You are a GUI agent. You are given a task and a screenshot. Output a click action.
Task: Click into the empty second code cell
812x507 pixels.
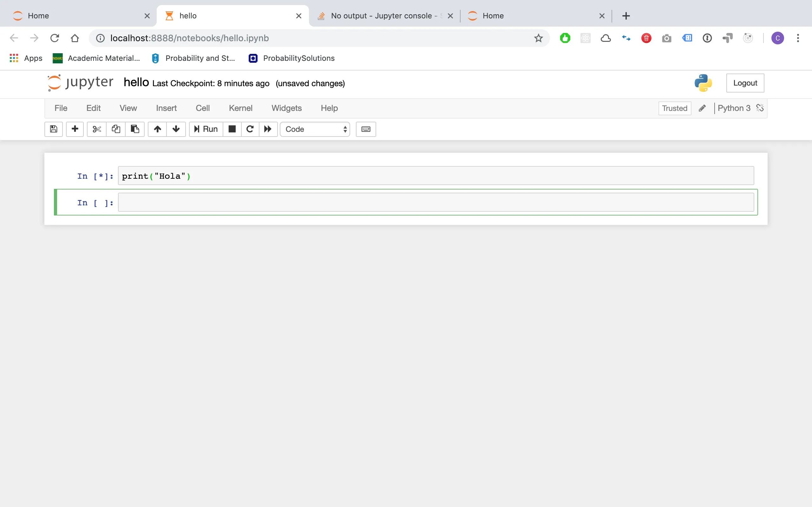coord(435,202)
